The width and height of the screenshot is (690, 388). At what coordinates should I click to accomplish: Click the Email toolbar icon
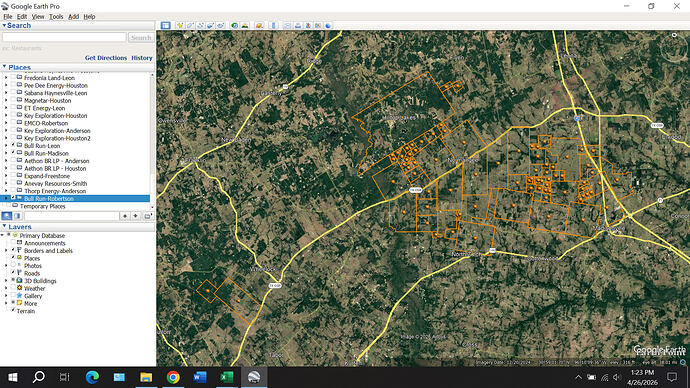tap(287, 26)
